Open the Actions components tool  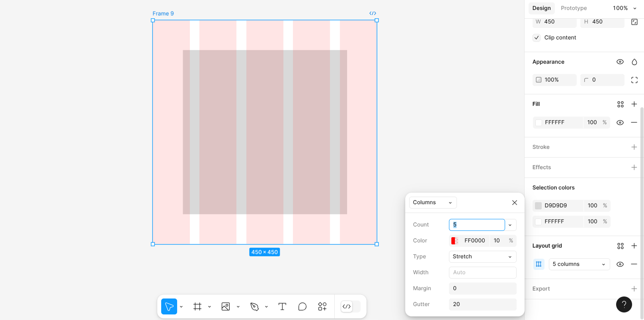[322, 306]
